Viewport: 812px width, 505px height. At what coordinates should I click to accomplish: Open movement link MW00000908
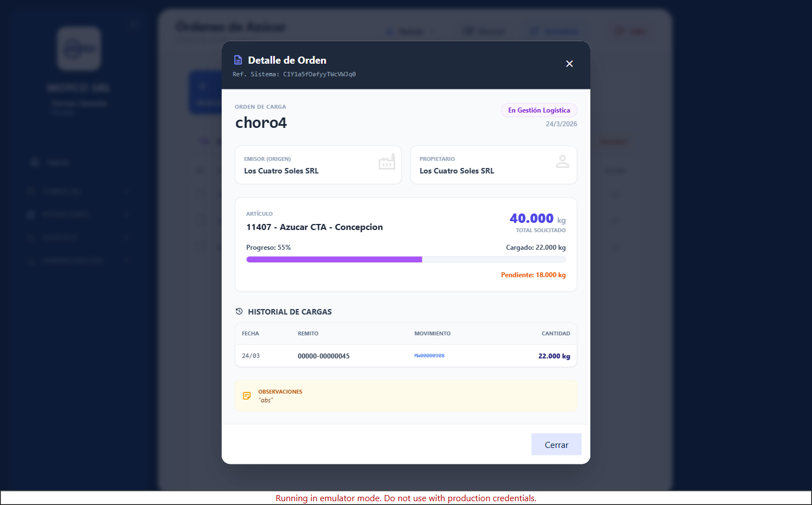pos(429,356)
